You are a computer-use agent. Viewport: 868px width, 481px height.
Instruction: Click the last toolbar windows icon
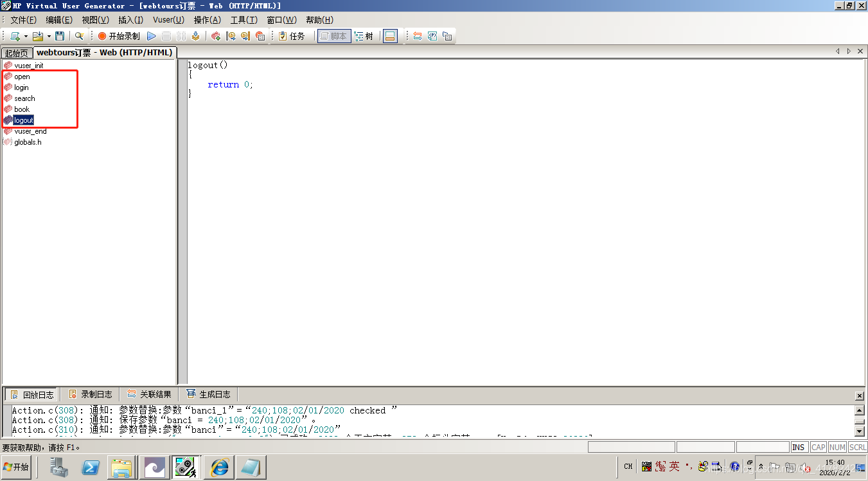tap(447, 36)
